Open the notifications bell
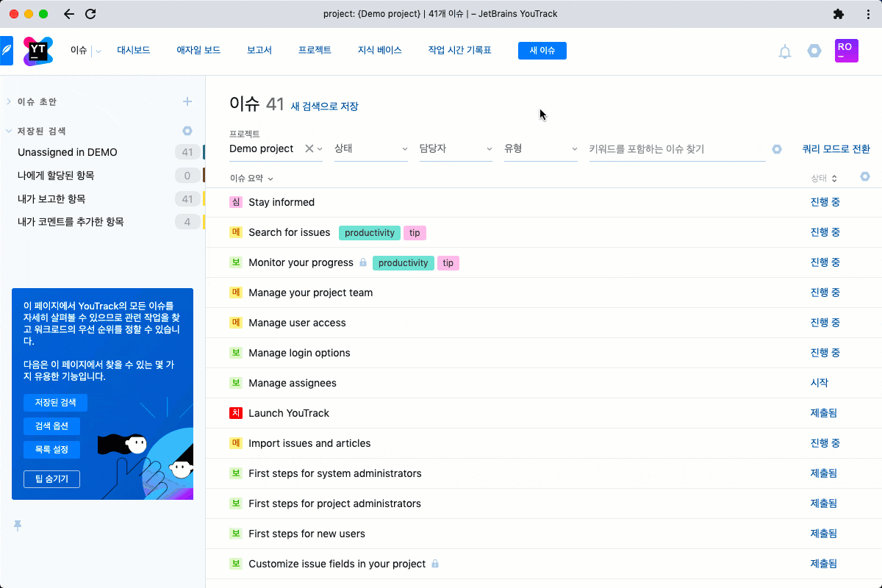This screenshot has width=882, height=588. coord(785,51)
